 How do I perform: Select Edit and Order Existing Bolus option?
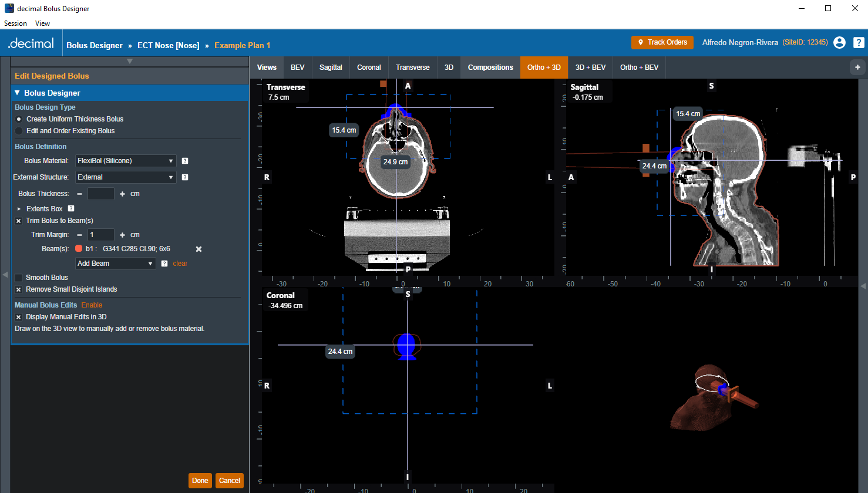tap(19, 131)
